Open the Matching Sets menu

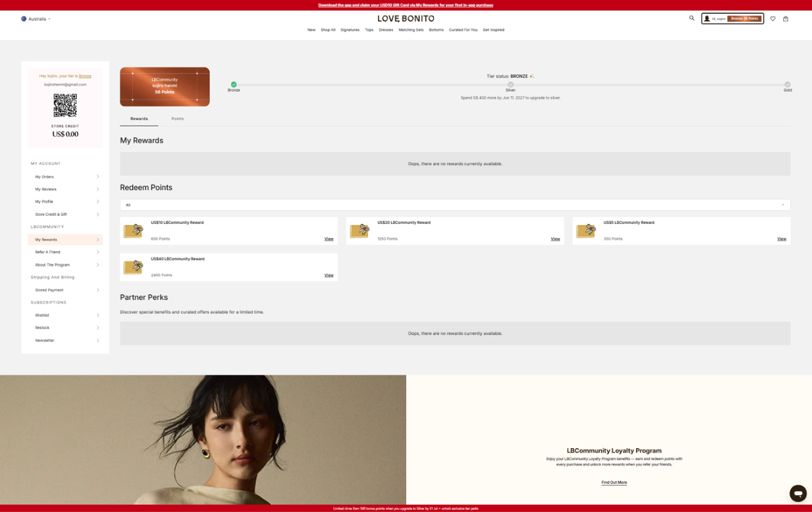(x=411, y=30)
